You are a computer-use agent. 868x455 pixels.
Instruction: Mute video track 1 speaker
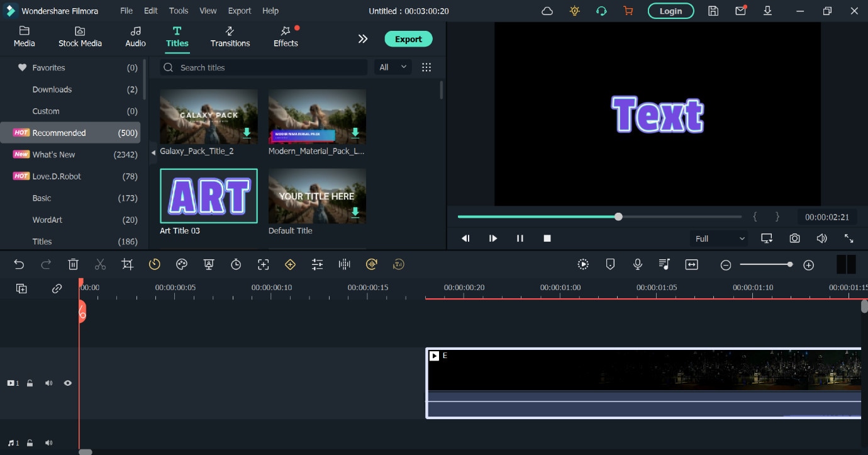[48, 383]
